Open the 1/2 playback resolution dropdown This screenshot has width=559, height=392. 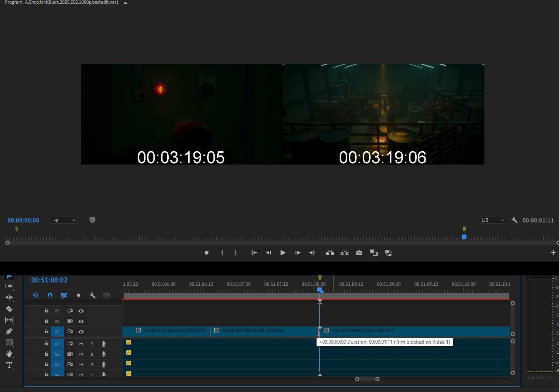click(x=492, y=220)
